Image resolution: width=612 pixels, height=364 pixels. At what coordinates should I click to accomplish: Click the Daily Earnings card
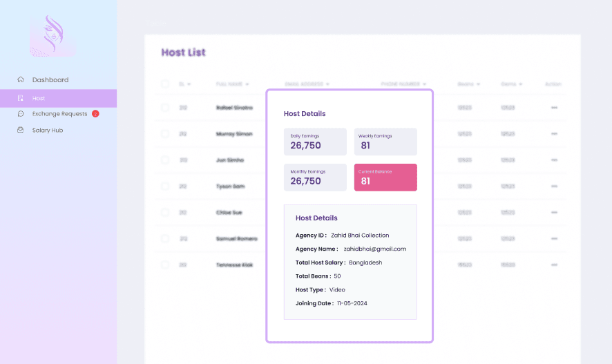[x=315, y=142]
